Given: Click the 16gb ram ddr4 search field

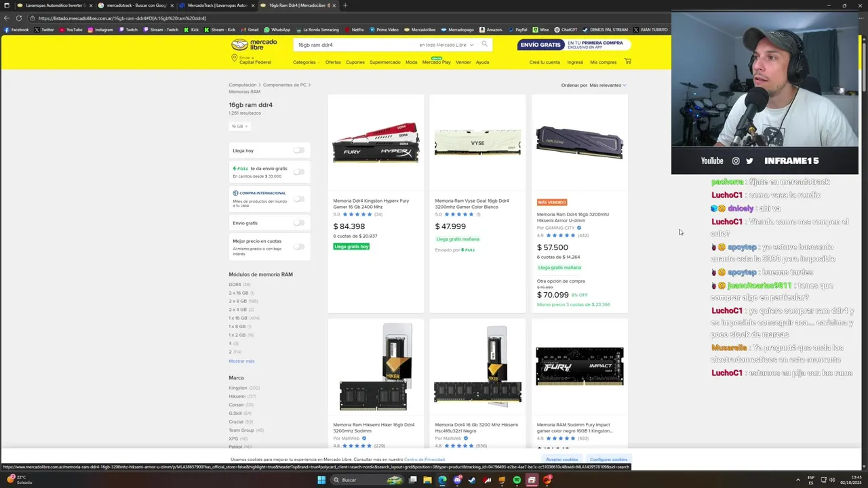Looking at the screenshot, I should click(x=356, y=45).
